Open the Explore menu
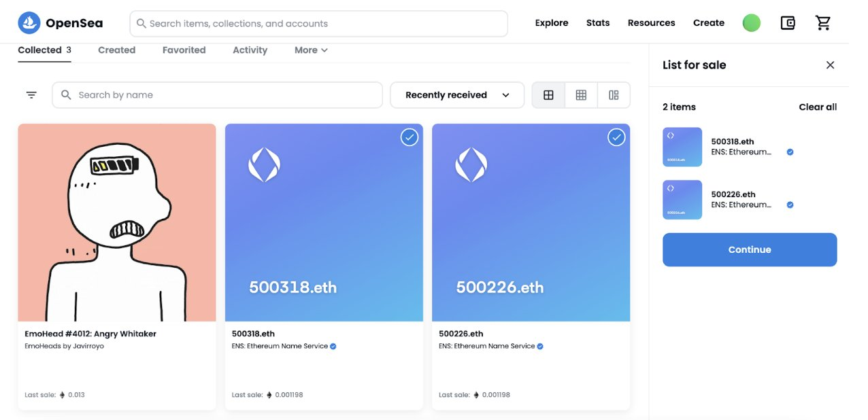This screenshot has height=420, width=868. 552,23
